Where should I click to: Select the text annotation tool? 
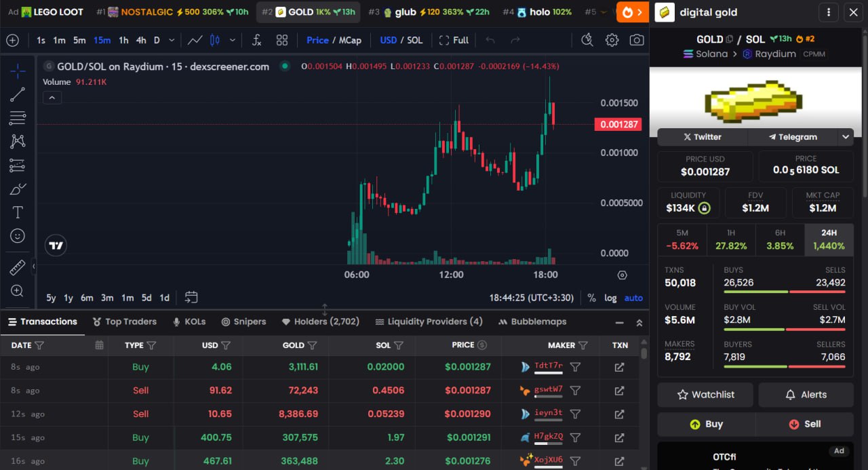pos(18,212)
